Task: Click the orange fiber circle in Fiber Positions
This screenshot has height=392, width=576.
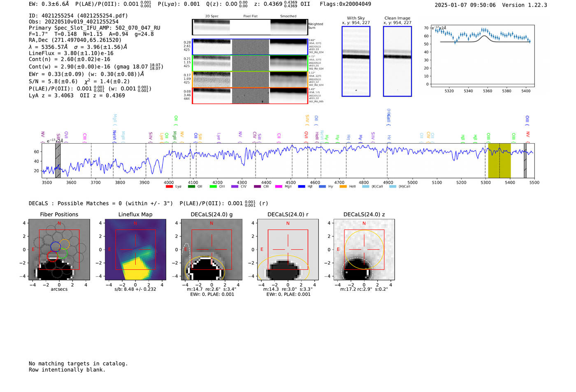Action: coord(64,244)
